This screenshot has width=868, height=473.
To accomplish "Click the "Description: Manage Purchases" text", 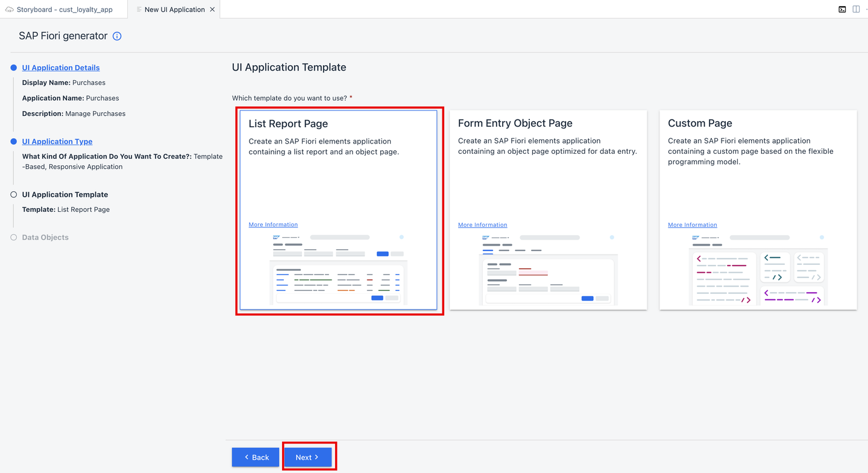I will 74,113.
